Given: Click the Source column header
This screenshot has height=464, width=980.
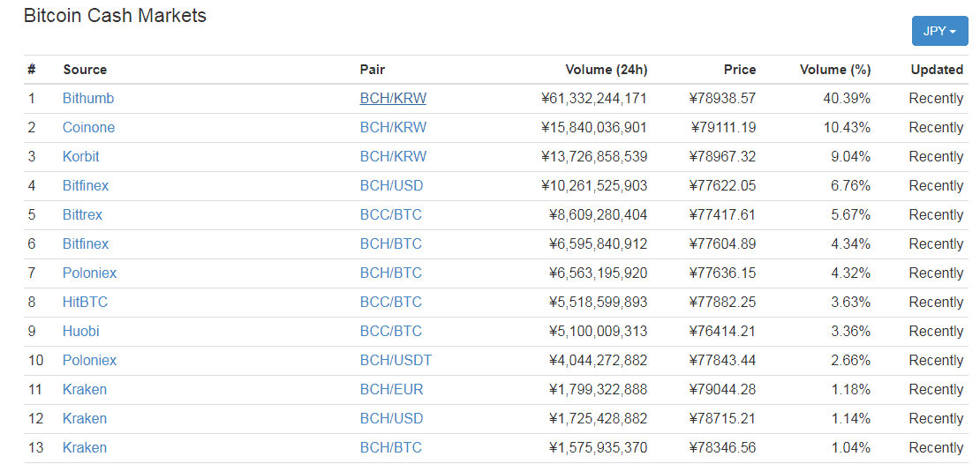Looking at the screenshot, I should 85,70.
